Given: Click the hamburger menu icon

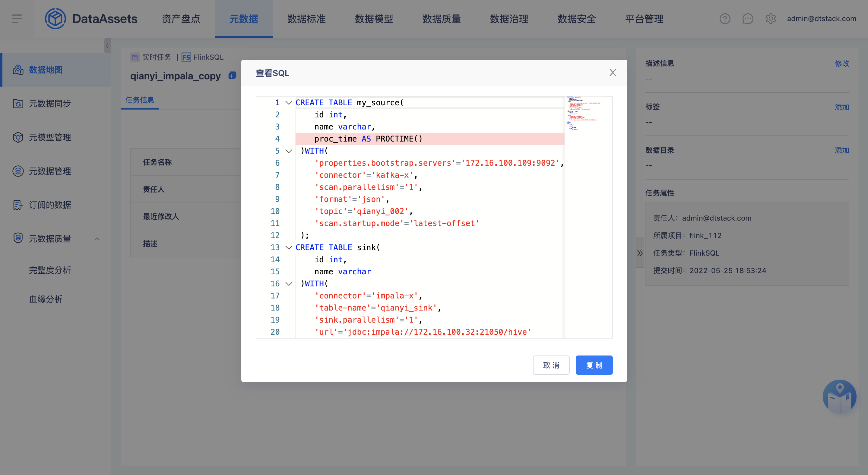Looking at the screenshot, I should coord(17,19).
